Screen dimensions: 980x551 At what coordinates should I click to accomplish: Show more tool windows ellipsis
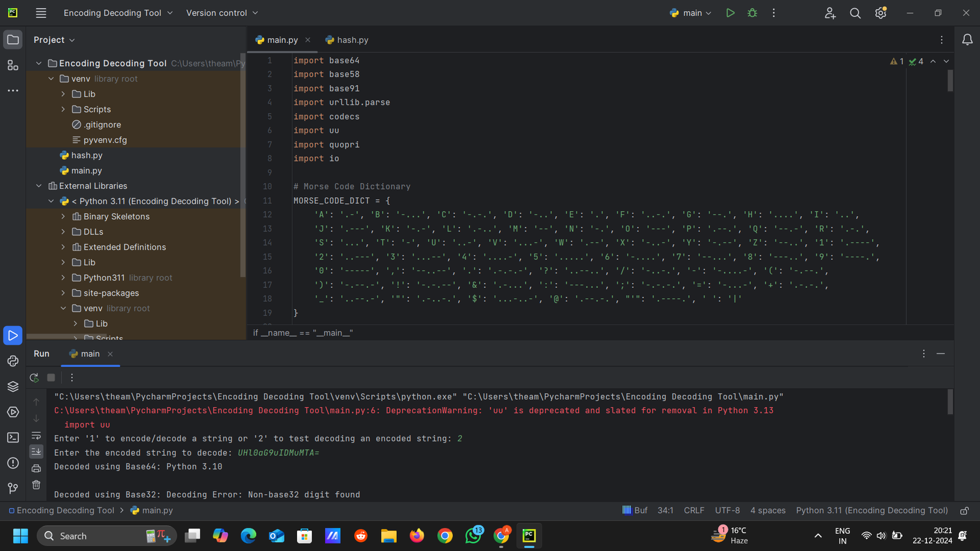pos(13,90)
